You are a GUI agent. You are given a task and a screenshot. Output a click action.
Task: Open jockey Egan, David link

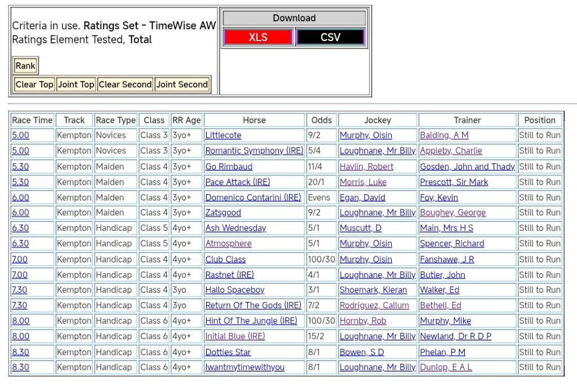point(362,198)
